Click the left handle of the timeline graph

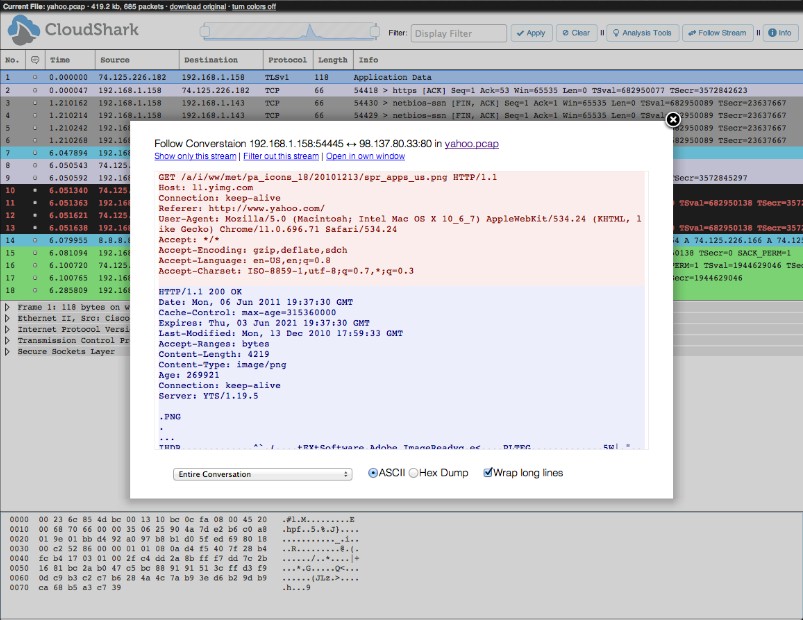click(x=205, y=32)
